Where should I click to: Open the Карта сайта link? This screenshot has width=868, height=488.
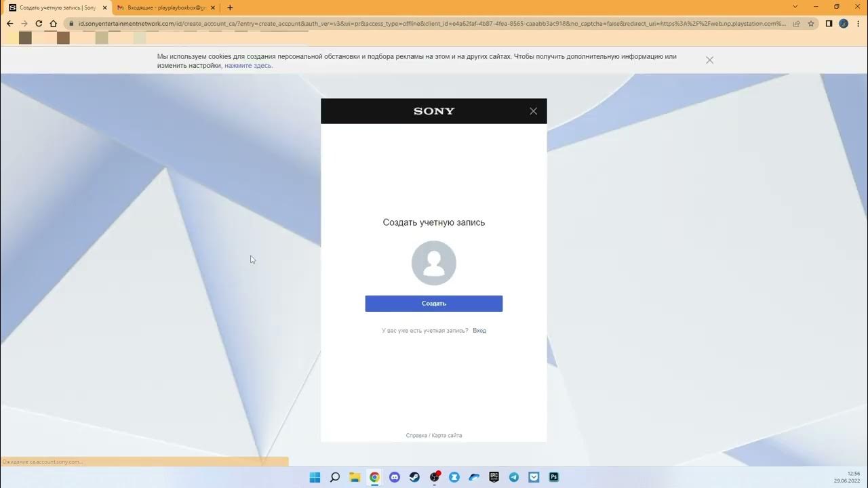point(447,436)
